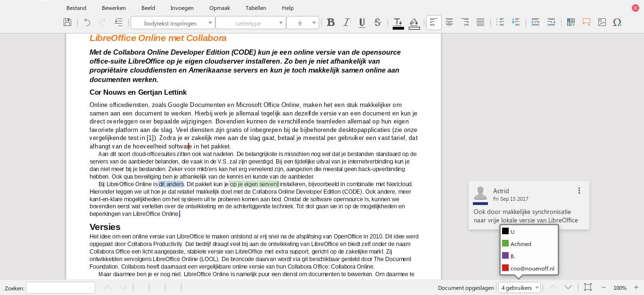The height and width of the screenshot is (295, 644).
Task: Save the document
Action: click(67, 22)
